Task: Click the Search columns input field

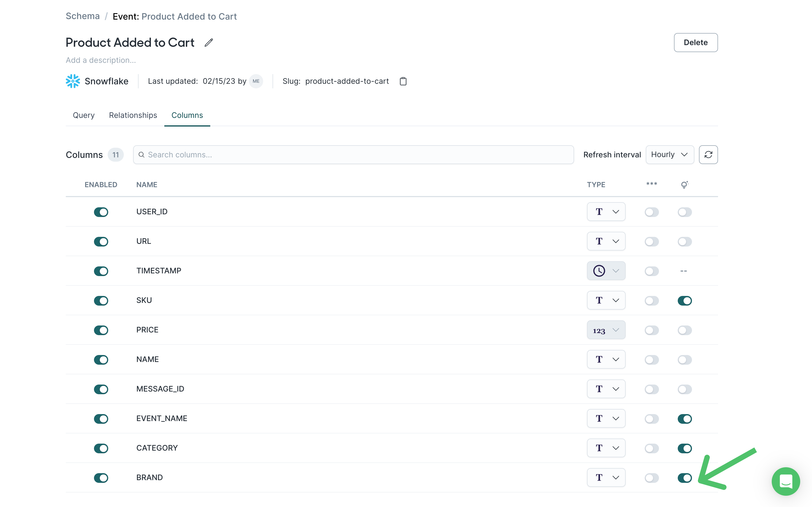Action: coord(354,154)
